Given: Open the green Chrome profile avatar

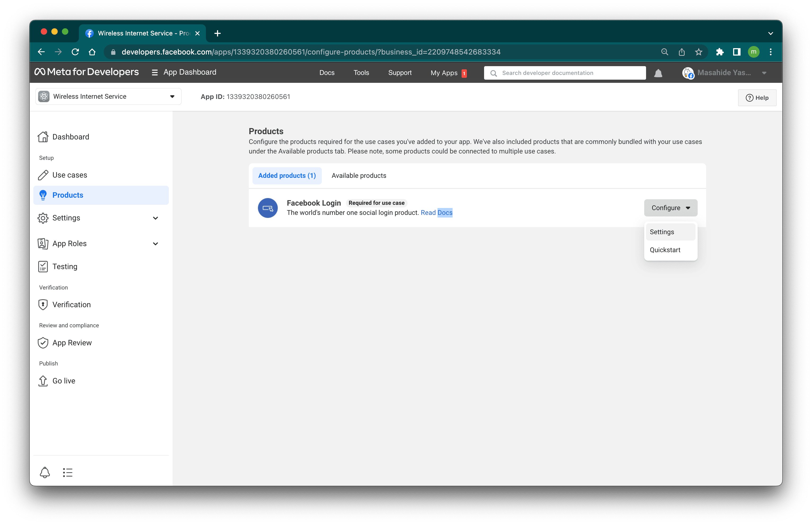Looking at the screenshot, I should click(x=753, y=52).
